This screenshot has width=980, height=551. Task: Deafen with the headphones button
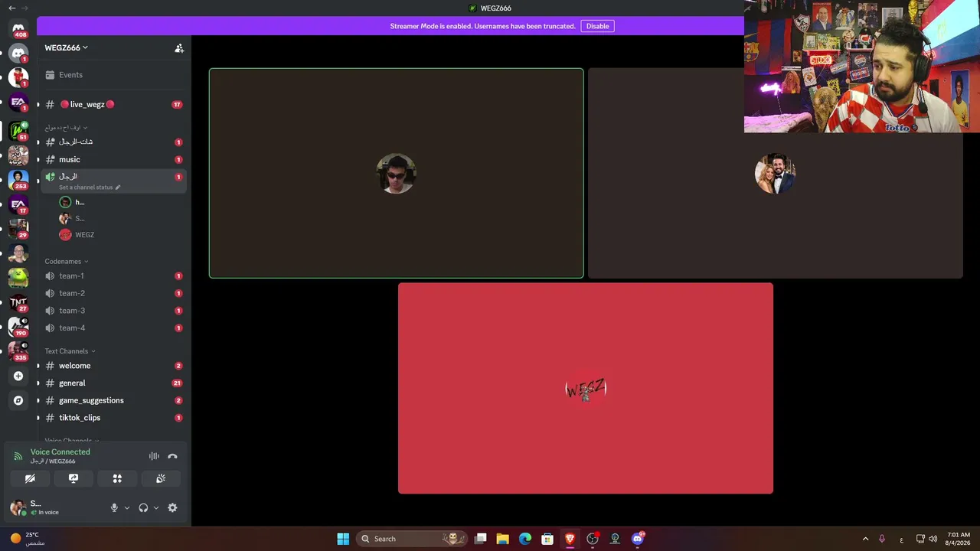(x=143, y=507)
